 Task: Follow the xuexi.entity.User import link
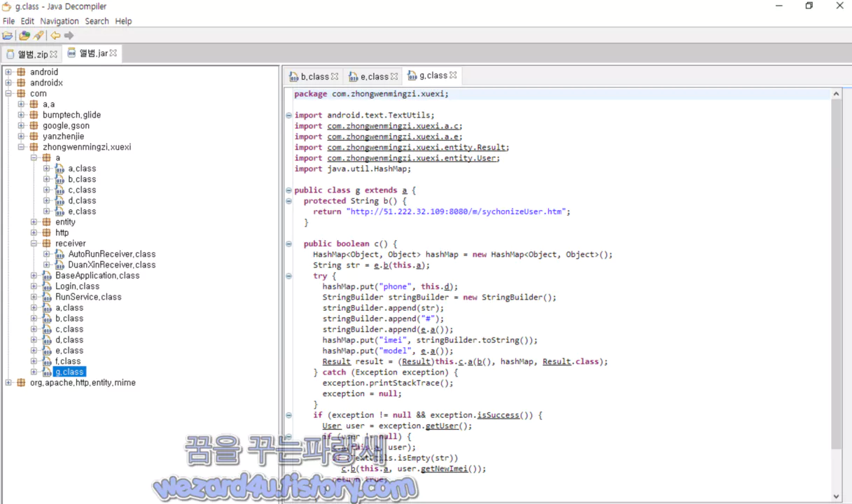(412, 158)
